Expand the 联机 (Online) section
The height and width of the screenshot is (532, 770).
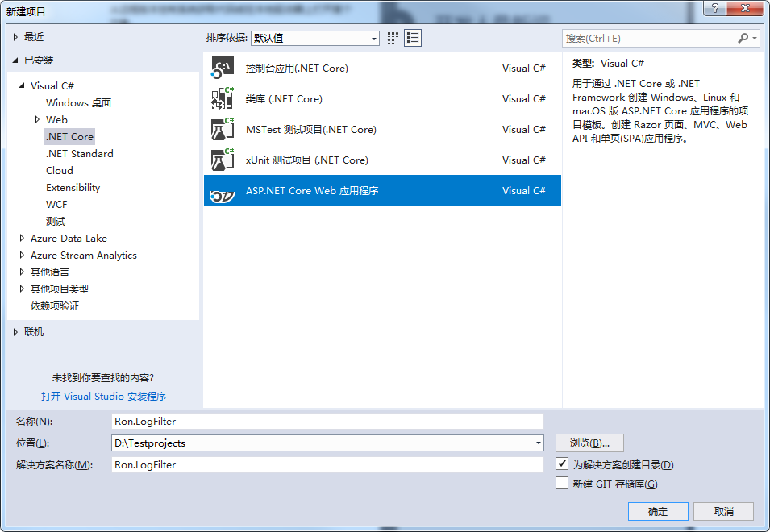coord(15,332)
